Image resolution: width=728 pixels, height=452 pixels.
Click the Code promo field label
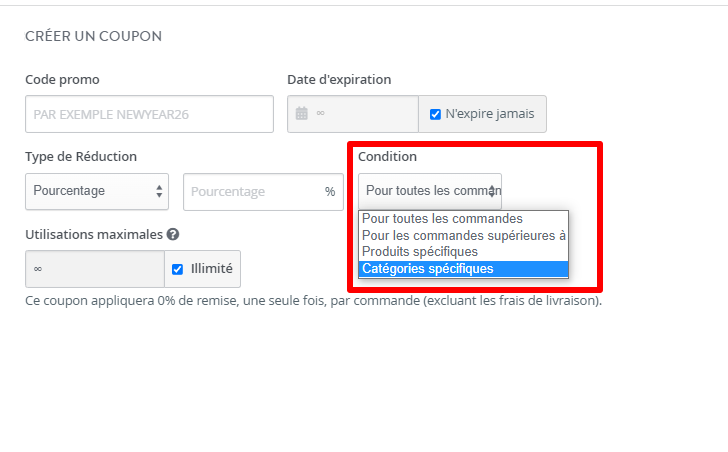[x=62, y=79]
